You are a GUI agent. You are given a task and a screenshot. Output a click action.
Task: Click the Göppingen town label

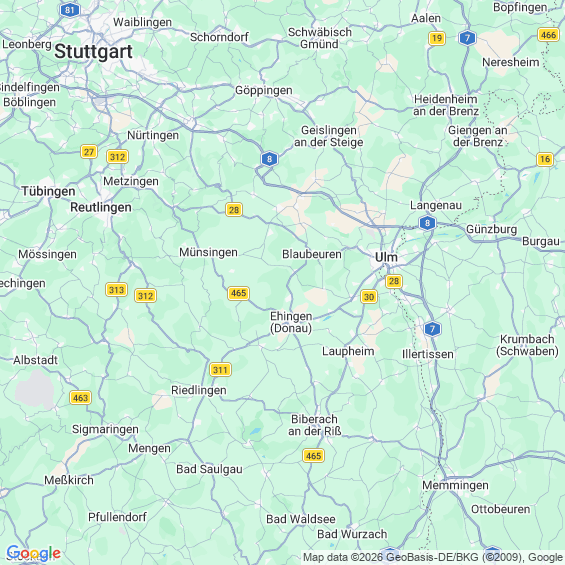pyautogui.click(x=264, y=90)
